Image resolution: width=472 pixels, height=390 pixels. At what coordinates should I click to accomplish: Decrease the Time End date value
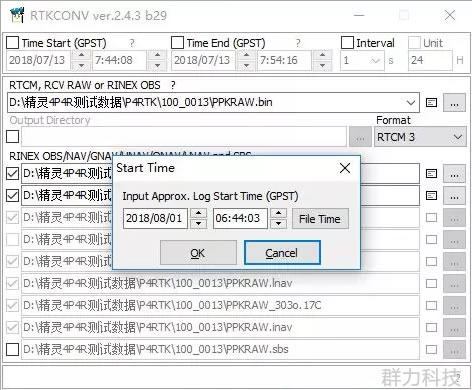(x=247, y=65)
